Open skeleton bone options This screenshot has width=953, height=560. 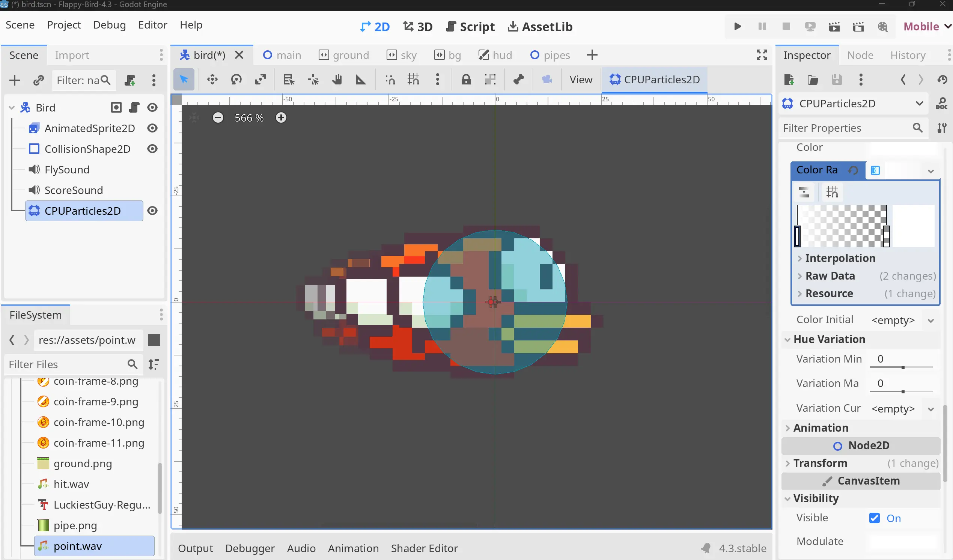(518, 80)
